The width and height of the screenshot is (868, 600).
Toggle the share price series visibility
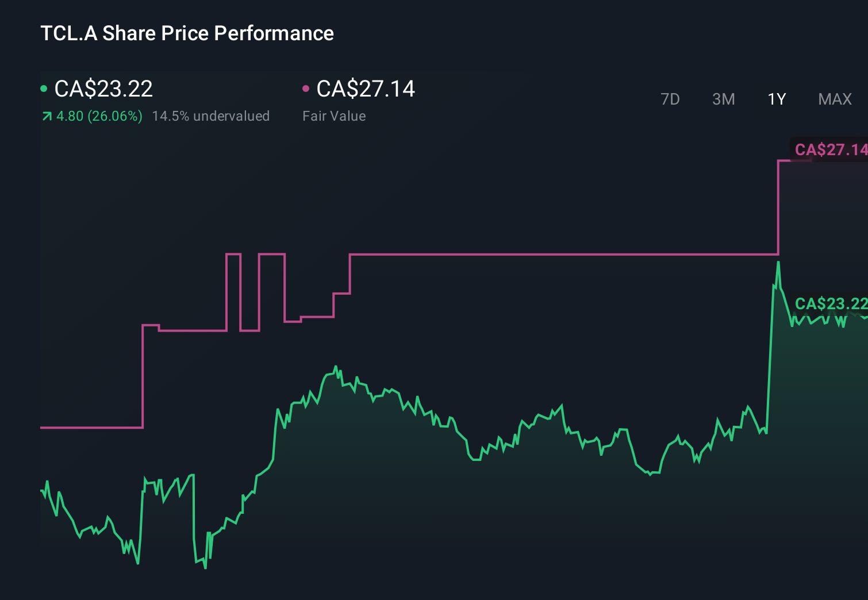click(103, 89)
